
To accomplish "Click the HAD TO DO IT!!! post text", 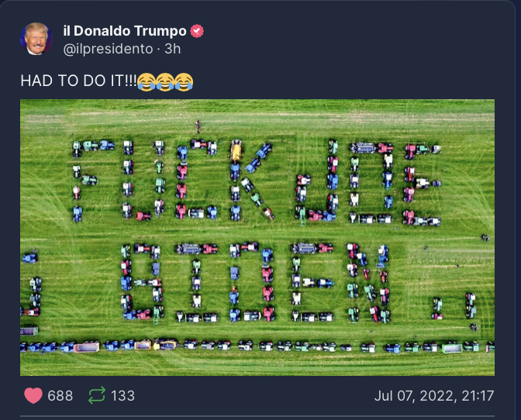I will point(78,81).
